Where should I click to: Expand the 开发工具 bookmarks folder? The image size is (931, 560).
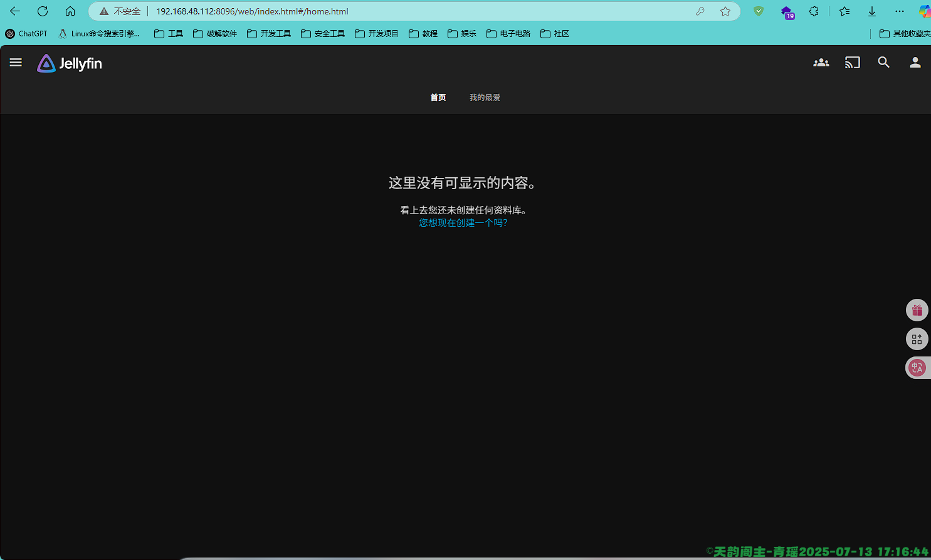tap(268, 33)
